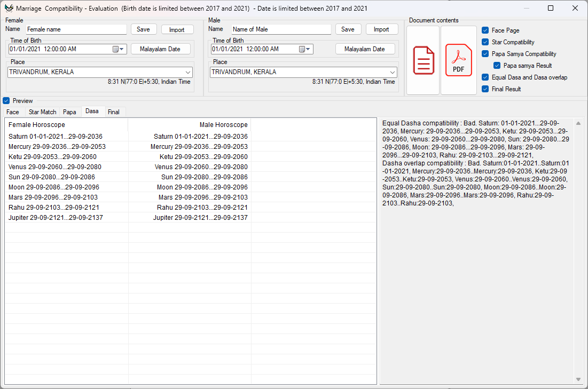Expand the male Place dropdown
588x389 pixels.
[393, 72]
